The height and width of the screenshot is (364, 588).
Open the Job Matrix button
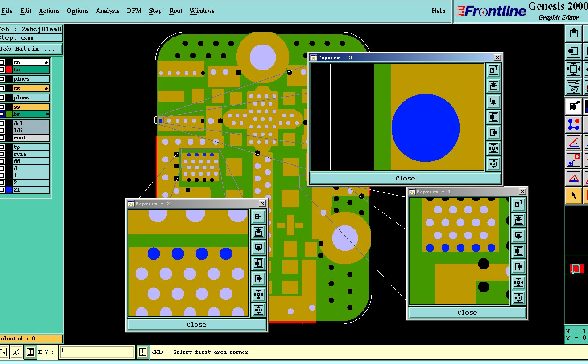coord(31,49)
